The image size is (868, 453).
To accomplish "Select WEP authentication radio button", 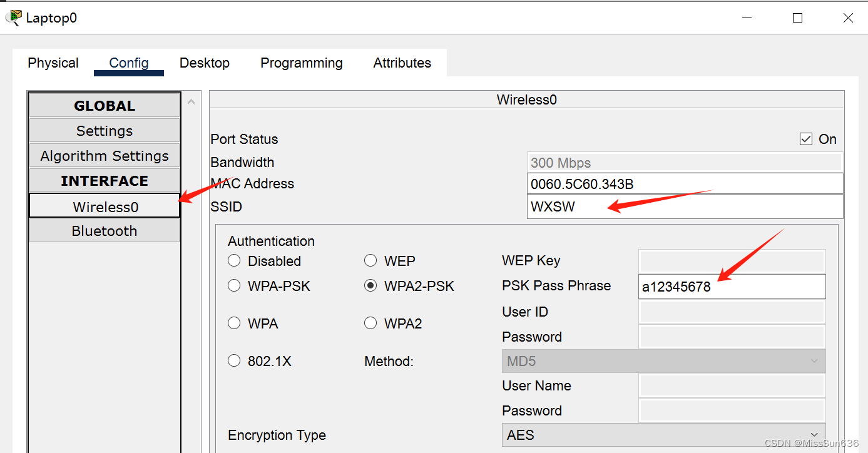I will coord(370,260).
